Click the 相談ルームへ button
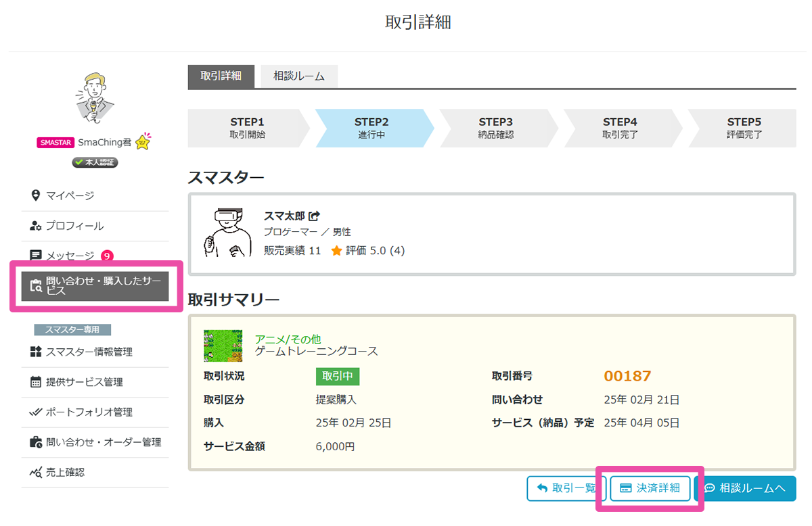 point(745,488)
